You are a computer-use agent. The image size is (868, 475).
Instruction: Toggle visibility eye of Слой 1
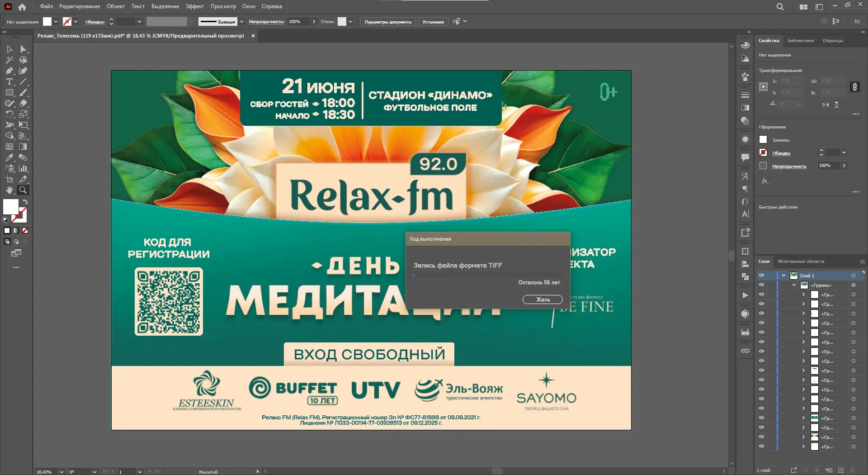pyautogui.click(x=762, y=275)
